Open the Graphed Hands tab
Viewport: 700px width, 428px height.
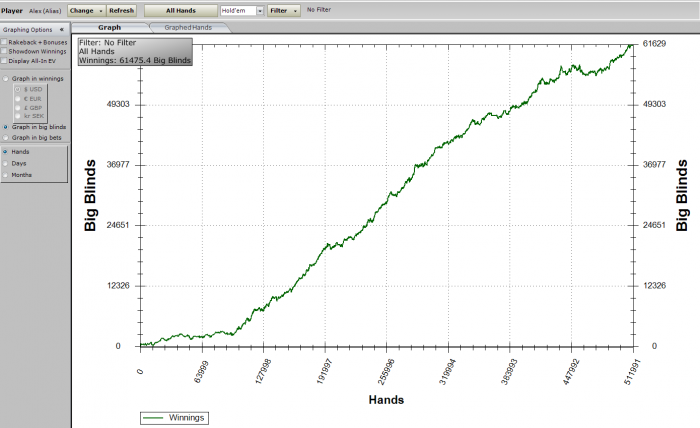click(188, 28)
